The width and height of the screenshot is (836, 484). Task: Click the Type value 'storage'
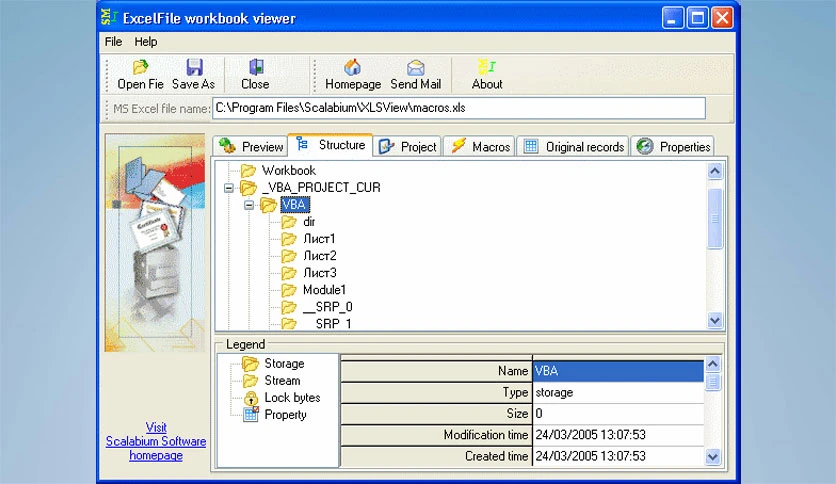point(618,392)
